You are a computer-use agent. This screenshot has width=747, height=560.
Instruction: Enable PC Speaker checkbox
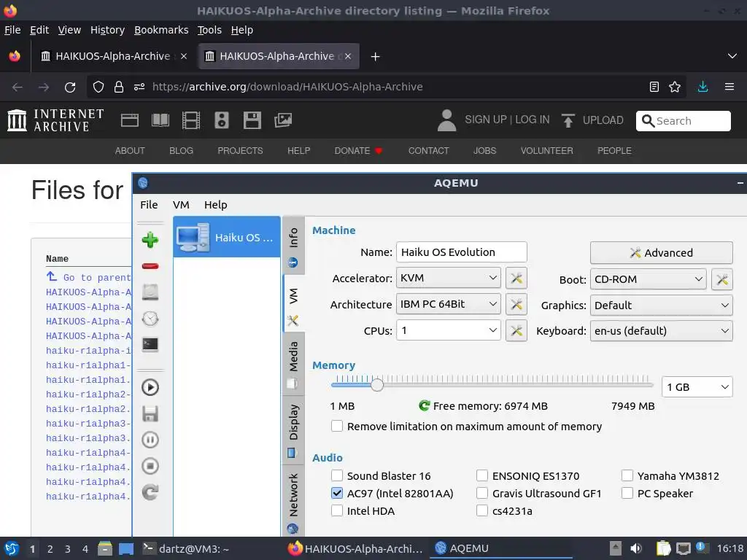pyautogui.click(x=627, y=493)
